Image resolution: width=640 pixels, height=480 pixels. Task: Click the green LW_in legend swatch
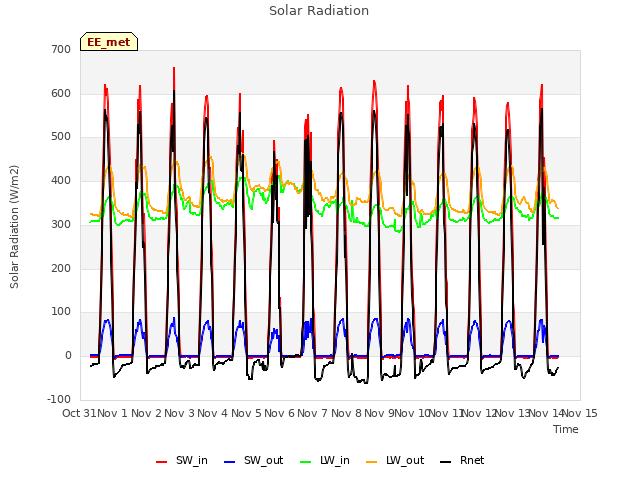pos(306,462)
